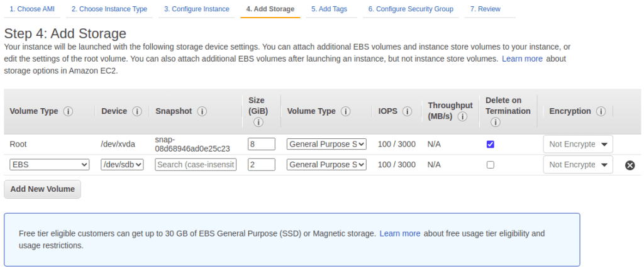Open the /dev/sdb device dropdown

click(x=122, y=165)
